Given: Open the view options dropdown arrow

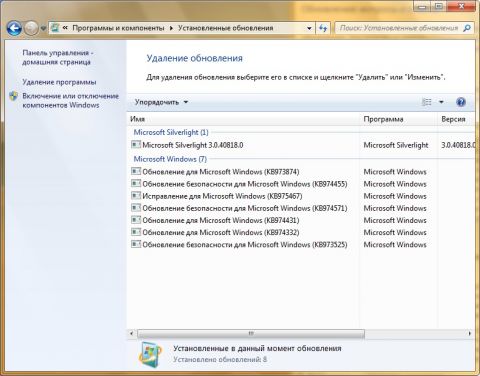Looking at the screenshot, I should tap(441, 102).
